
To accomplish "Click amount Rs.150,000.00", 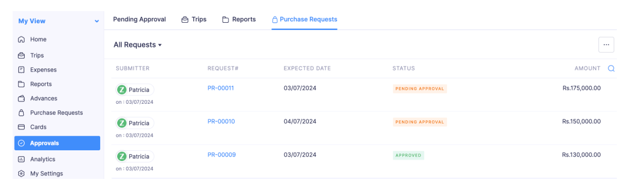I will (582, 121).
